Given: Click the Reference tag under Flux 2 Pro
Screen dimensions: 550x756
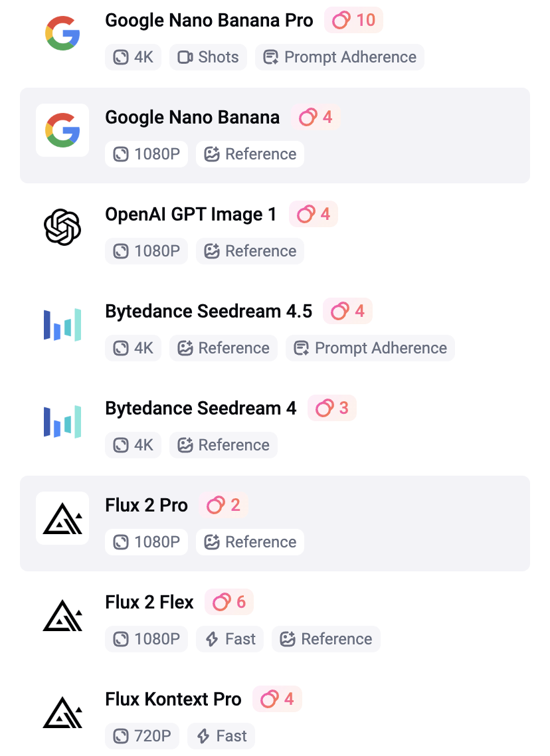Looking at the screenshot, I should tap(250, 542).
